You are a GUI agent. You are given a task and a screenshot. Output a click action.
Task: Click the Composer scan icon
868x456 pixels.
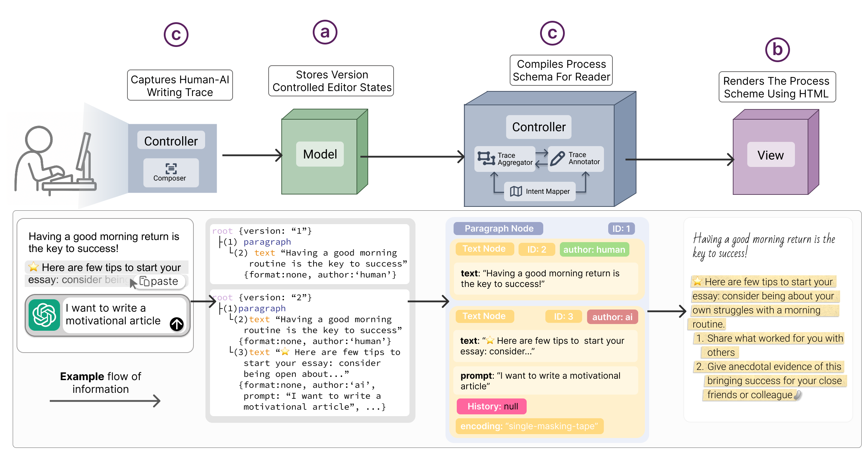(x=171, y=168)
